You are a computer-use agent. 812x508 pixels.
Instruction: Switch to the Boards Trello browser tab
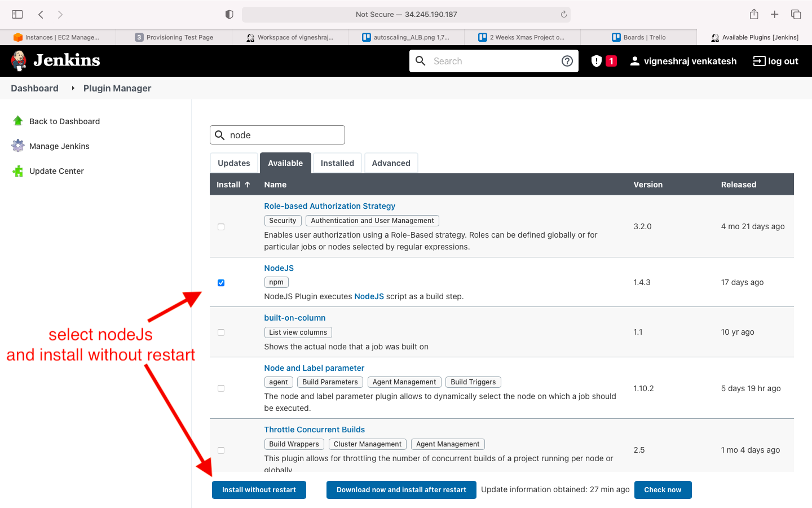tap(638, 37)
